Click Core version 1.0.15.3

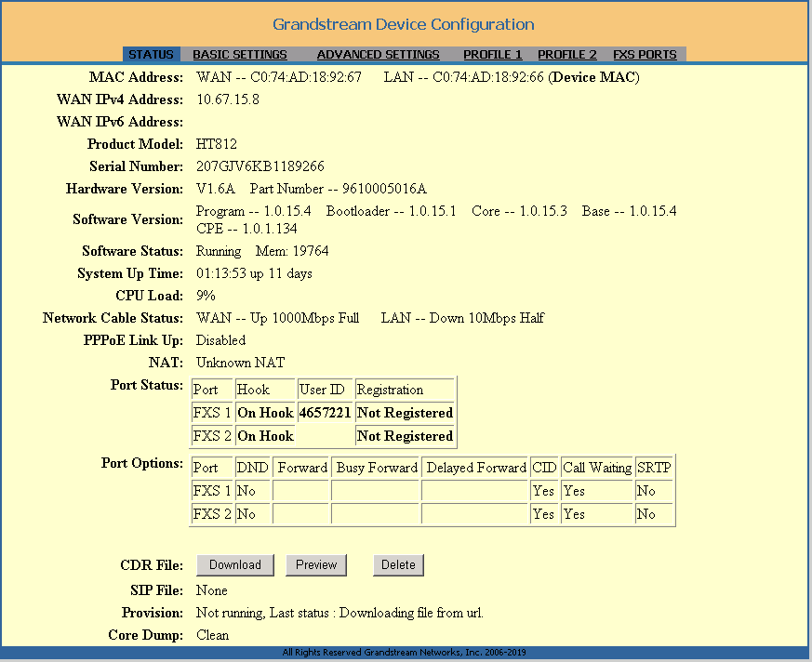pyautogui.click(x=543, y=211)
